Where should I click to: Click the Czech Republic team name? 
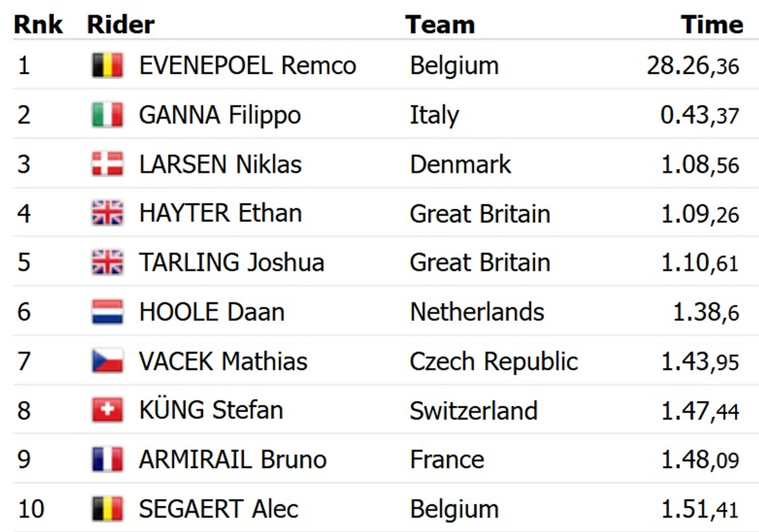[493, 362]
